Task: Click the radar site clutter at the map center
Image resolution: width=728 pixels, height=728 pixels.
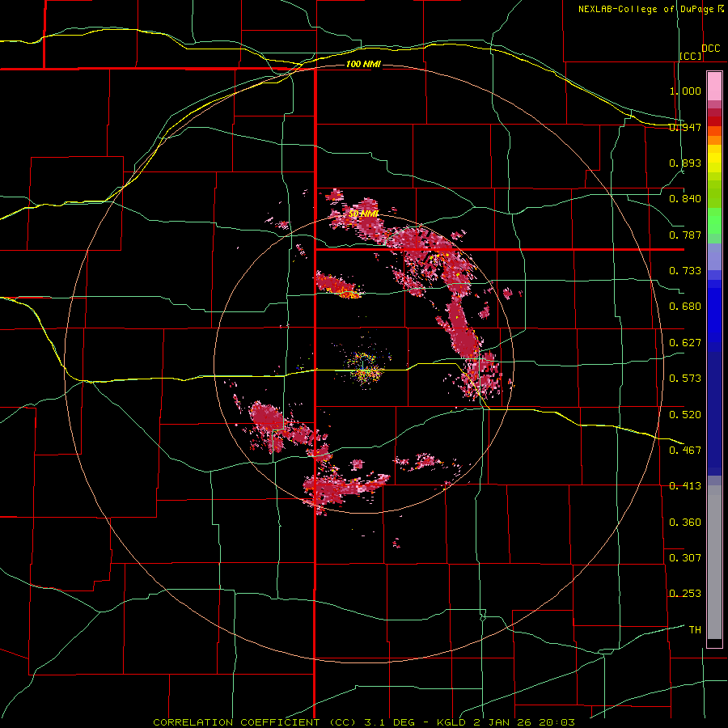Action: coord(364,366)
